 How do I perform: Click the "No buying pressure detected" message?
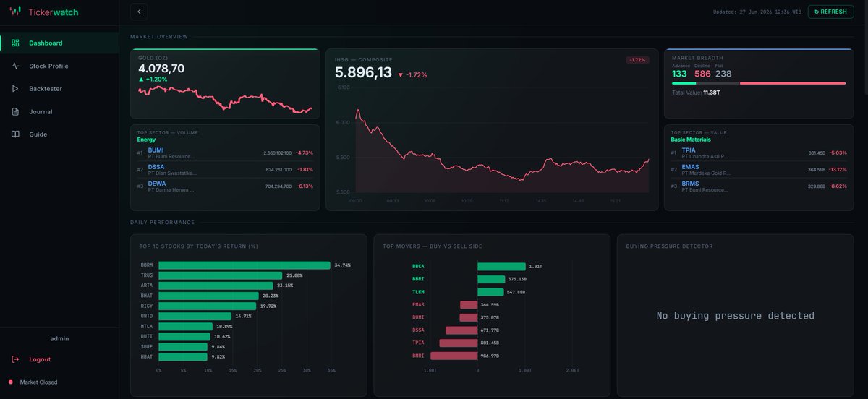click(735, 316)
